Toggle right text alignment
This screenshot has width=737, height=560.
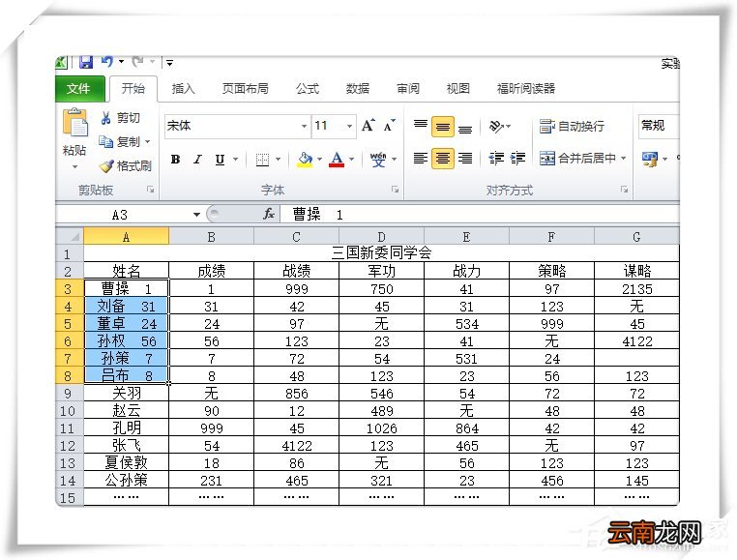point(465,158)
